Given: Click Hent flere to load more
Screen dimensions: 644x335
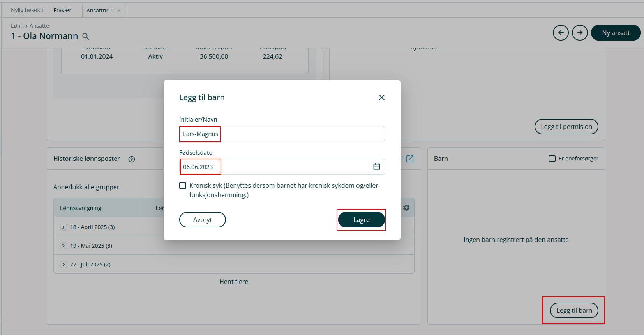Looking at the screenshot, I should coord(233,282).
